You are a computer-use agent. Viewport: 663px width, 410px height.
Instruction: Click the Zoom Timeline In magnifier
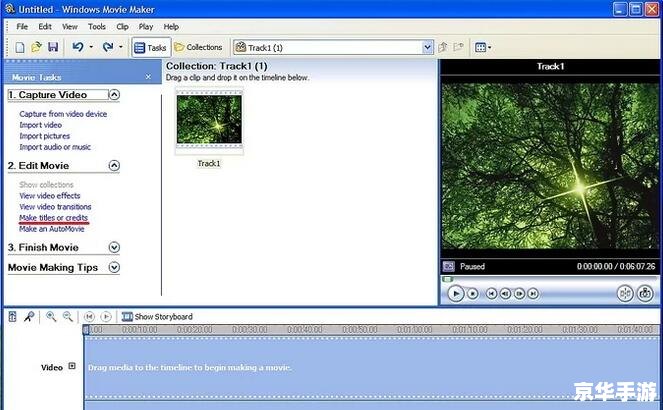51,316
